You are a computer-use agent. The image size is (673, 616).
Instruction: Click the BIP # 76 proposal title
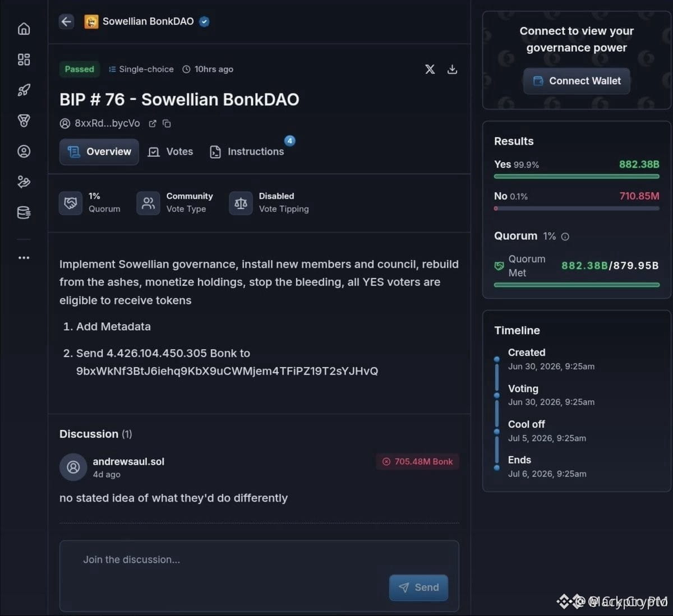pos(179,99)
